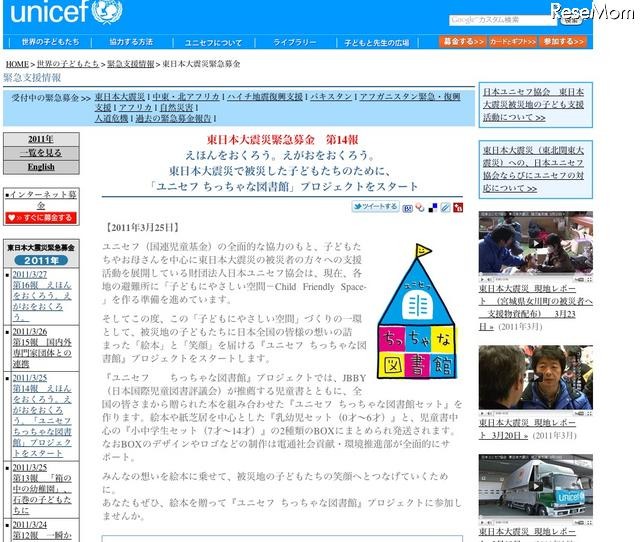Image resolution: width=640 pixels, height=542 pixels.
Task: Click 東日本大震災緊急募金 sidebar box header
Action: tap(41, 248)
